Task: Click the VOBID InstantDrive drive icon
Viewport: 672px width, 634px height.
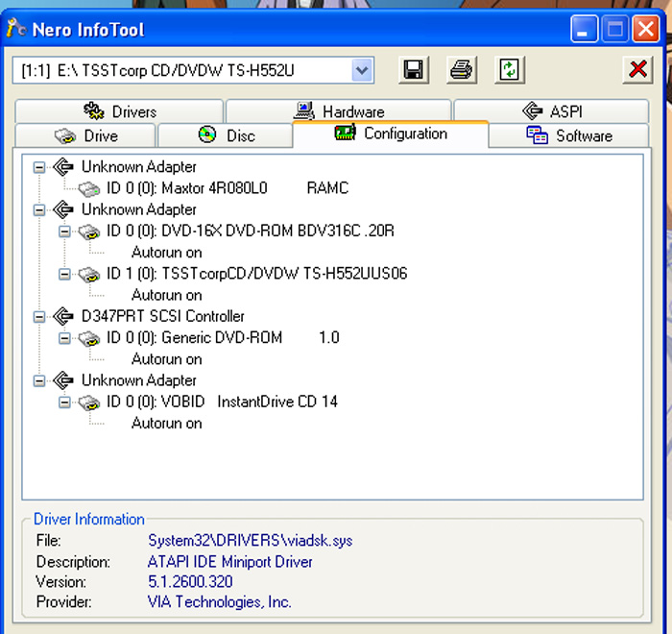Action: click(88, 402)
